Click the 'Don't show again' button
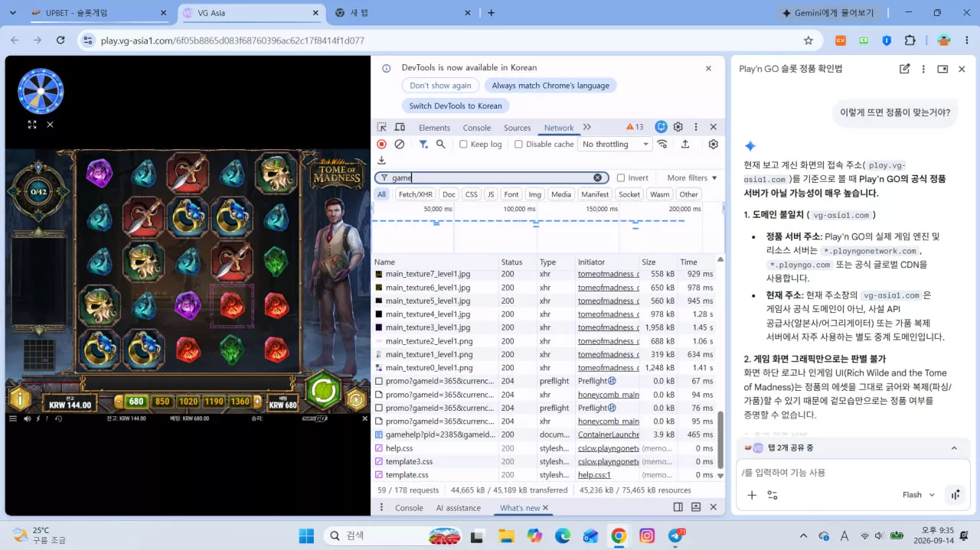The width and height of the screenshot is (980, 550). (x=440, y=86)
